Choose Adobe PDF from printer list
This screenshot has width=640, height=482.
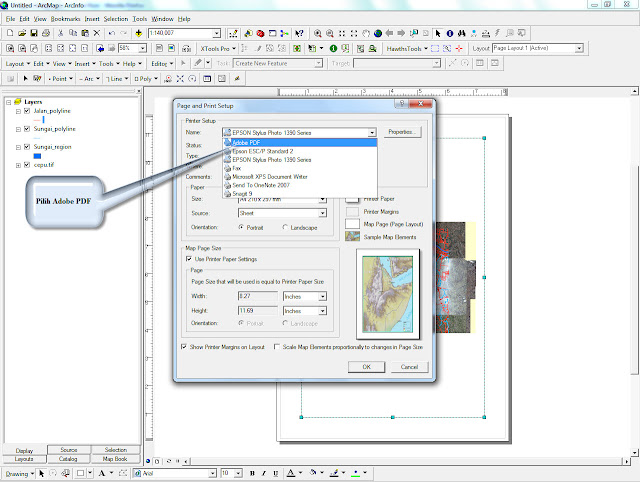tap(300, 142)
